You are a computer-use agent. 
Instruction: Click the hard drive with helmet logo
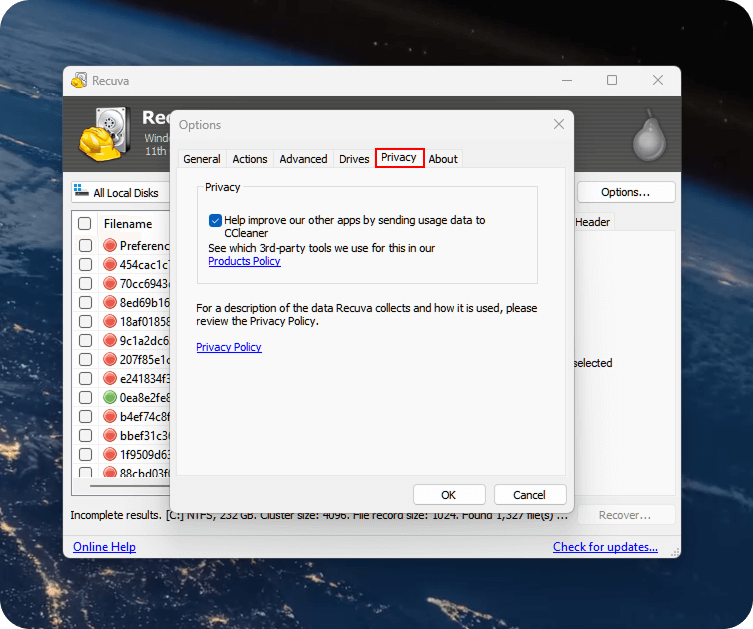click(106, 133)
